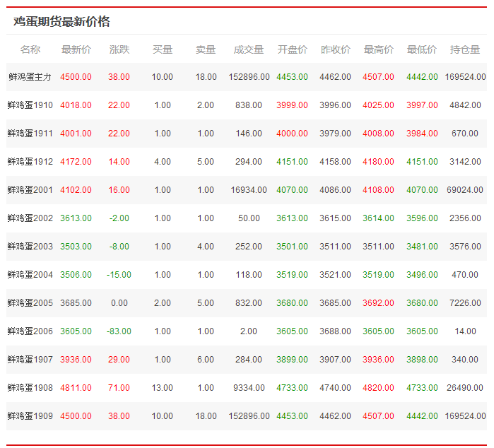Select the 鲜鸡蛋2002 row name
Screen dimensions: 494x448
[x=30, y=218]
